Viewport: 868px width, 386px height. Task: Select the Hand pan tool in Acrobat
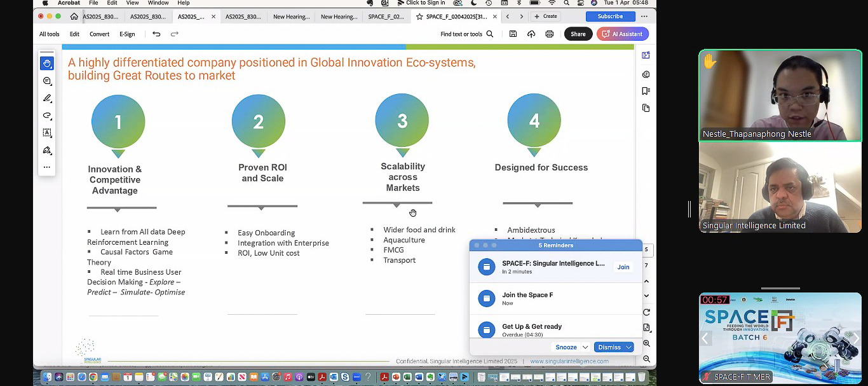(x=47, y=64)
